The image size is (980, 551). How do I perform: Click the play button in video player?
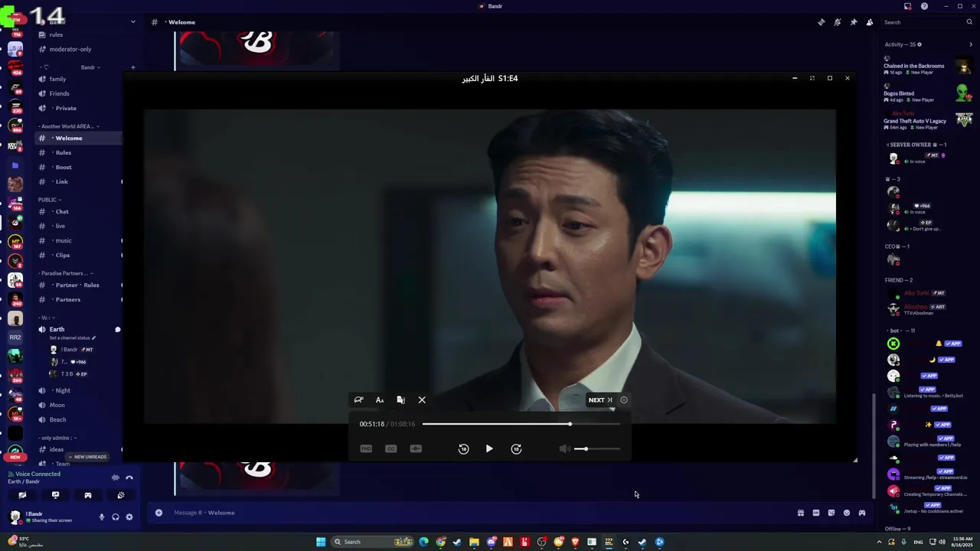pyautogui.click(x=489, y=448)
